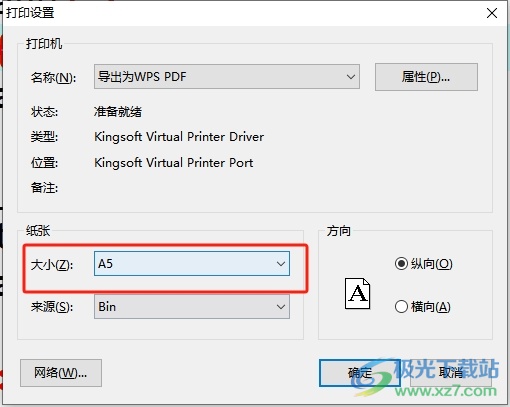Viewport: 510px width, 407px height.
Task: Click the 来源(S) label
Action: pos(52,307)
